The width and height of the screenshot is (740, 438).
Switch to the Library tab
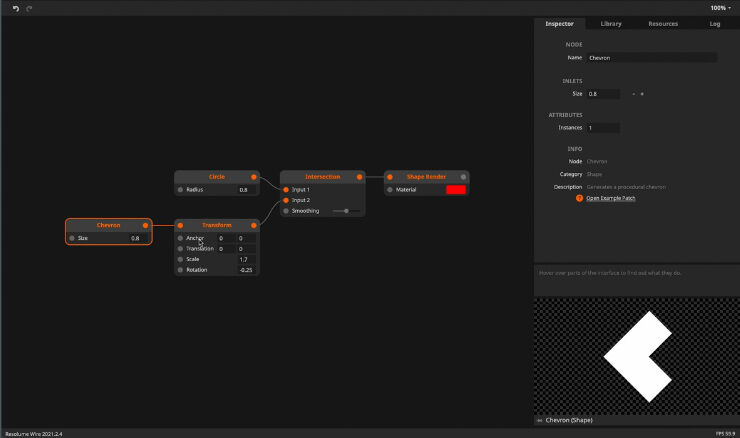pyautogui.click(x=610, y=23)
